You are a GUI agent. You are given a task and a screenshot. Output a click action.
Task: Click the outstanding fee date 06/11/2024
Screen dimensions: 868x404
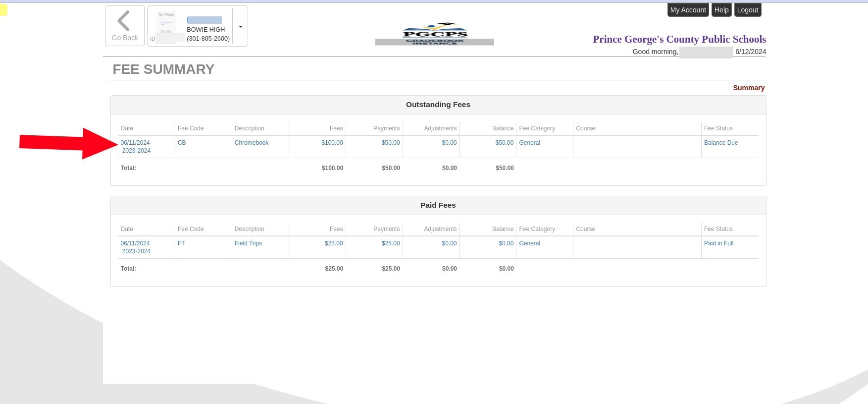[135, 143]
